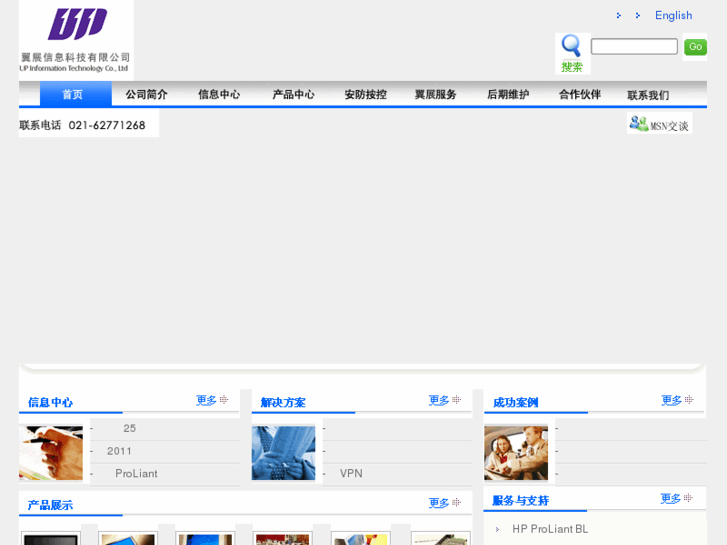Viewport: 727px width, 545px height.
Task: Open the 首页 home tab
Action: coord(76,94)
